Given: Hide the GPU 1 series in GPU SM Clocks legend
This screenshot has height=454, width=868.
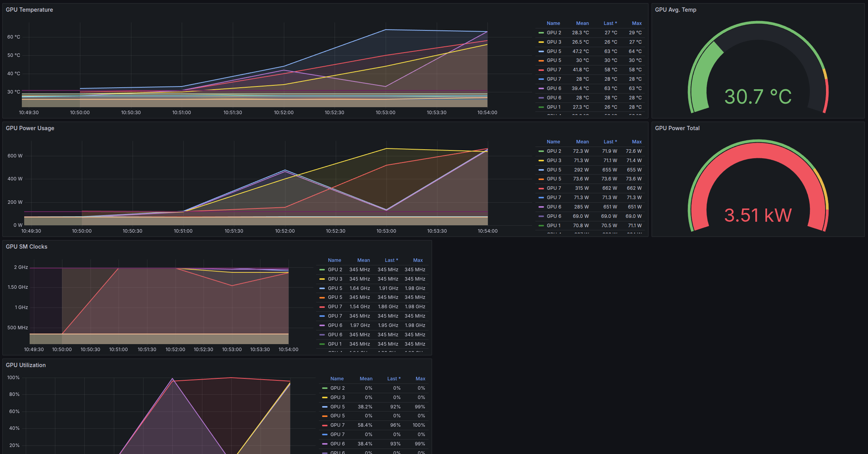Looking at the screenshot, I should (335, 344).
